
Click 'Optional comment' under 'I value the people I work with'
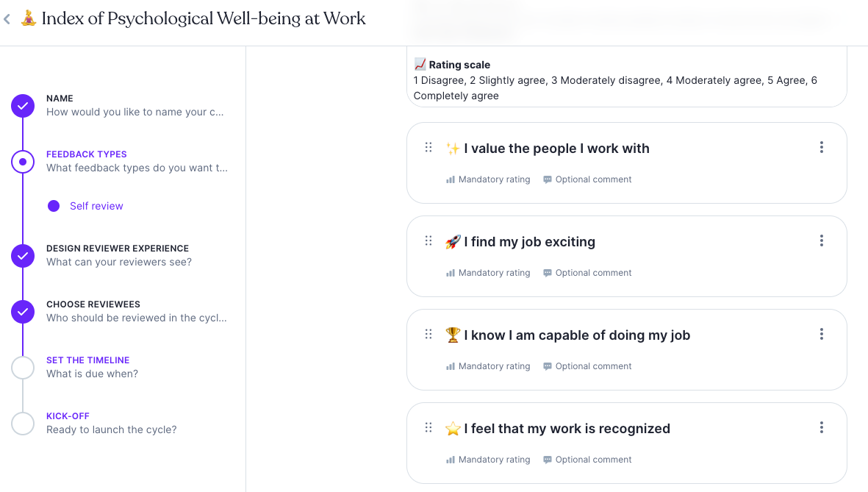(x=592, y=179)
